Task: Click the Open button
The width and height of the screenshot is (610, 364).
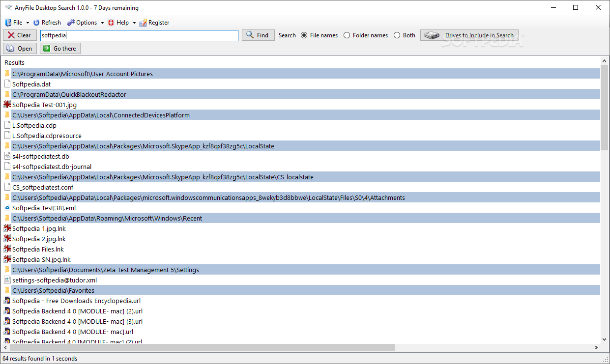Action: (20, 49)
